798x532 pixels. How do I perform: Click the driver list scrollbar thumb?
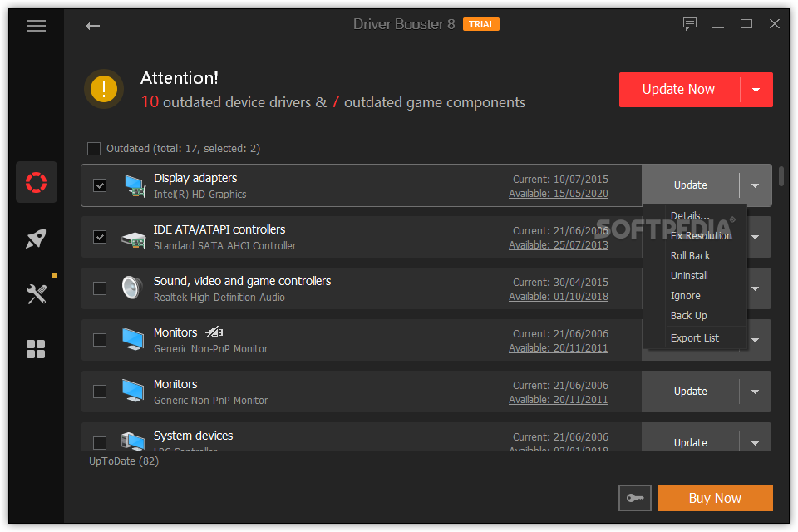point(781,175)
